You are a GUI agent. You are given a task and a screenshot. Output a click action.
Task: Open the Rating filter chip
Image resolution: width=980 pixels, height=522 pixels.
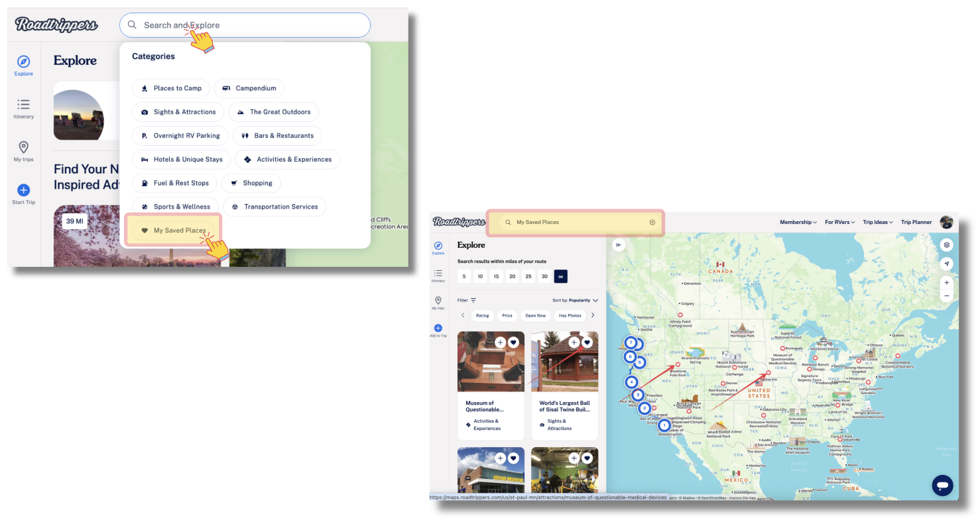pyautogui.click(x=483, y=315)
